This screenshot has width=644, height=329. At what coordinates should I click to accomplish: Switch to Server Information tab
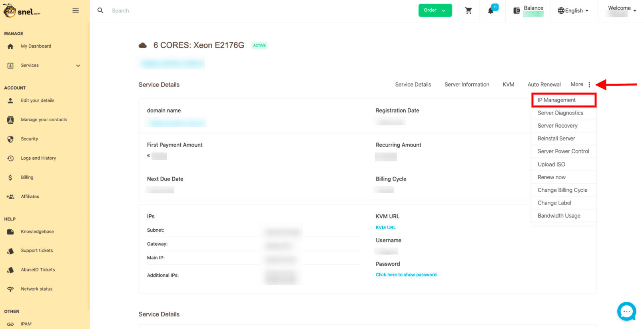[x=467, y=84]
